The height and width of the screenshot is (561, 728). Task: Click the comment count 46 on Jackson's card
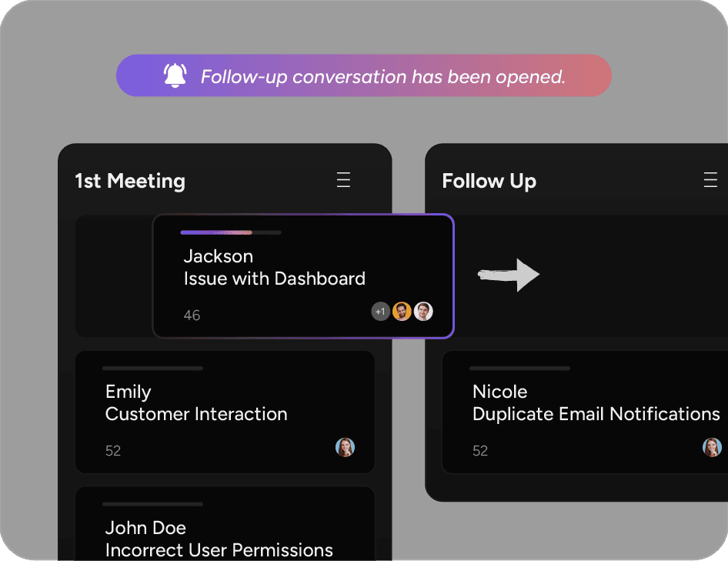192,315
